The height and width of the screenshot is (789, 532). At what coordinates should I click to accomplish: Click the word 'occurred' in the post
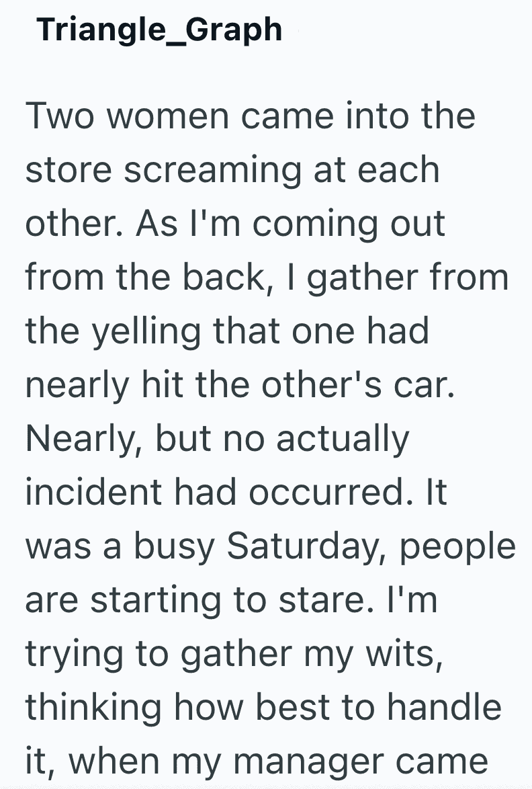click(327, 492)
